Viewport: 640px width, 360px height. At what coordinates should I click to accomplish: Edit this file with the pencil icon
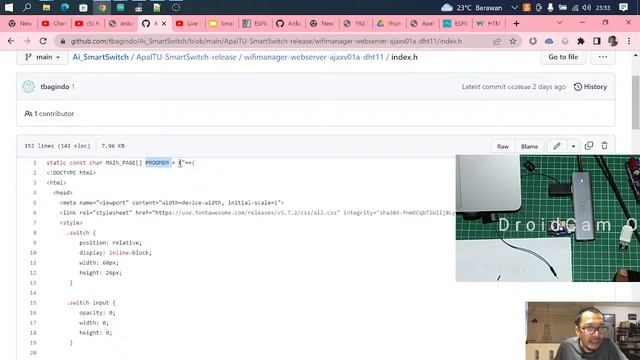[557, 146]
